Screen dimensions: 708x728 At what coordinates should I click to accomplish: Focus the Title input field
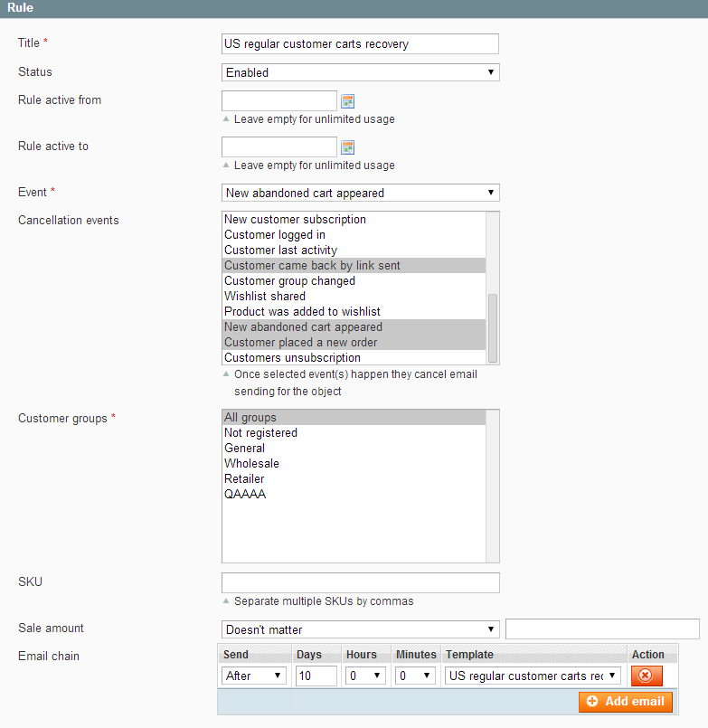click(x=360, y=44)
